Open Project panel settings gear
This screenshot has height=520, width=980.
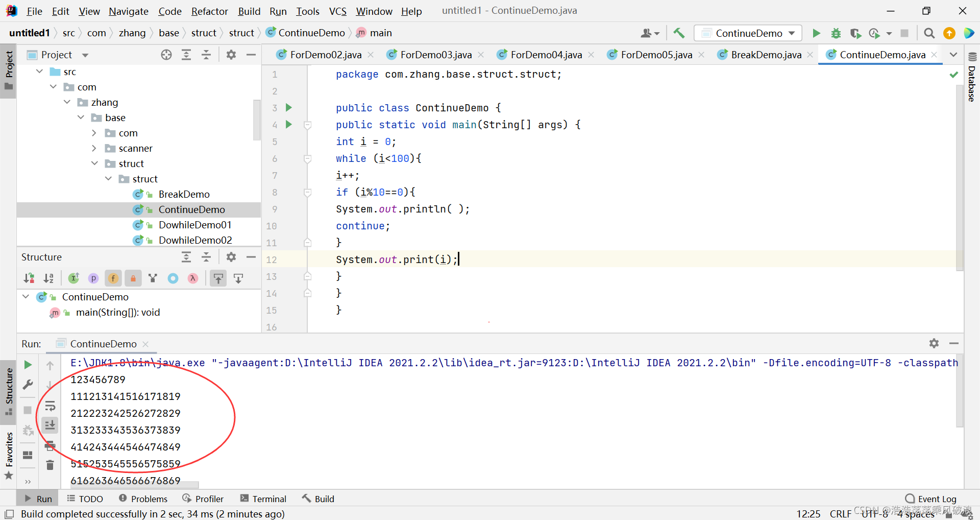[x=231, y=55]
